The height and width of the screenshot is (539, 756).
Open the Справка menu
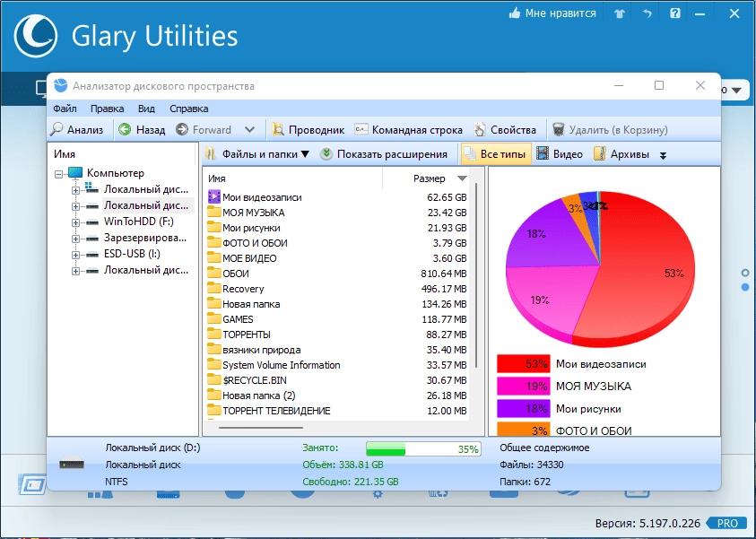coord(188,109)
